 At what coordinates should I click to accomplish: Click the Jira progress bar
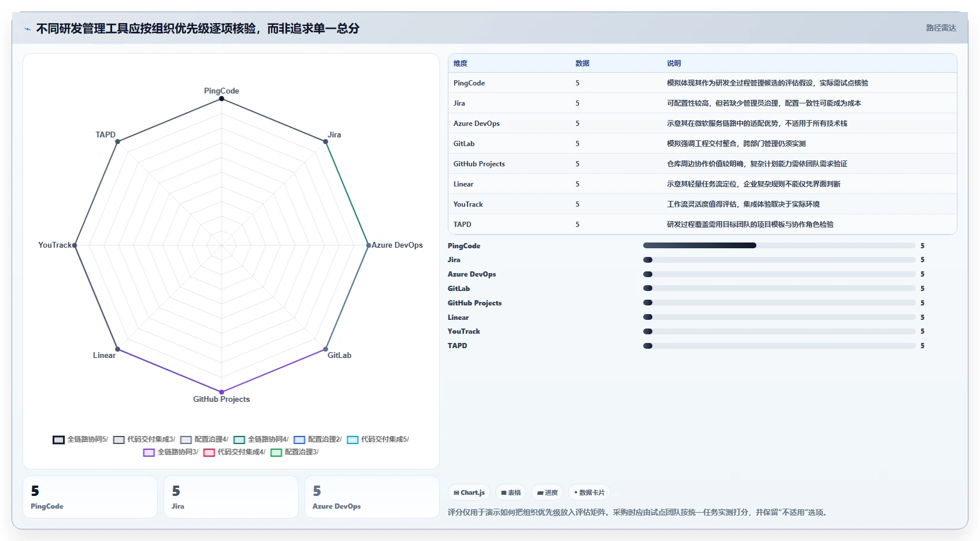click(779, 260)
